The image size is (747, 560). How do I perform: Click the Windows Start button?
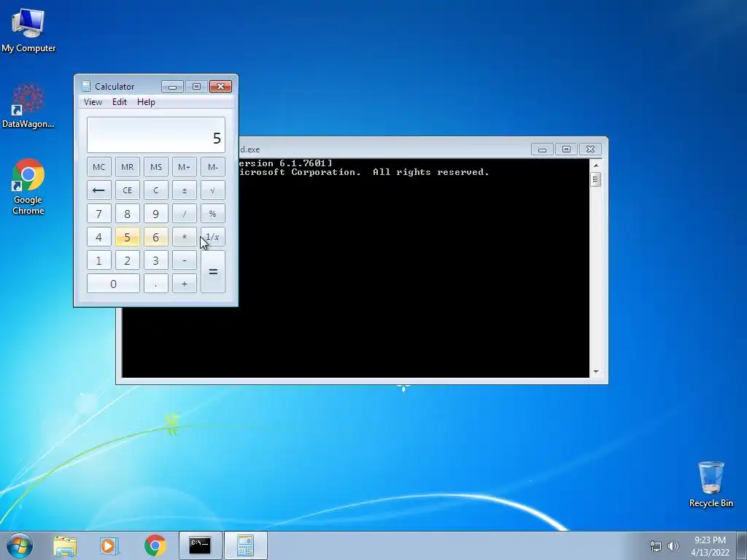coord(20,545)
